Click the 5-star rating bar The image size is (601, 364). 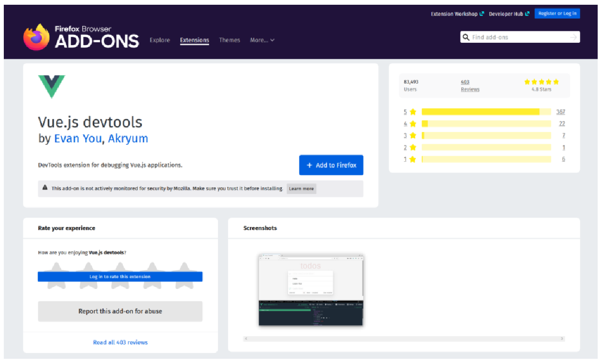click(487, 112)
